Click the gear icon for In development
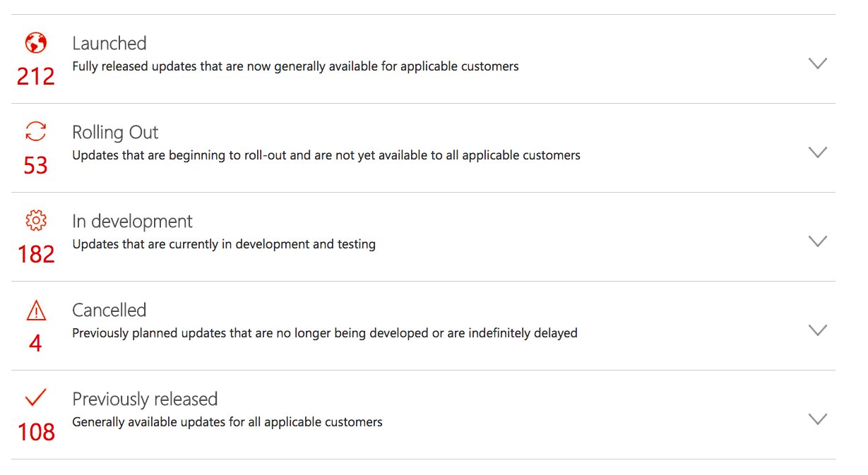868x475 pixels. click(36, 221)
